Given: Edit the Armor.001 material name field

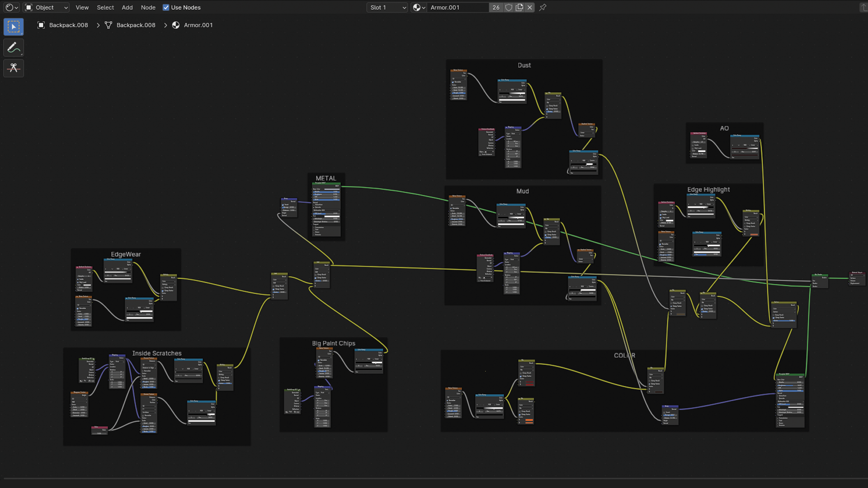Looking at the screenshot, I should (x=457, y=7).
